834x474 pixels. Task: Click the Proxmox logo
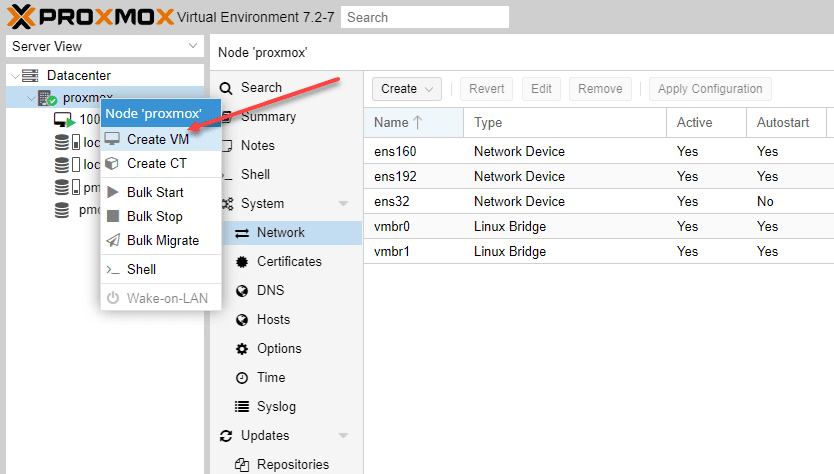[90, 16]
